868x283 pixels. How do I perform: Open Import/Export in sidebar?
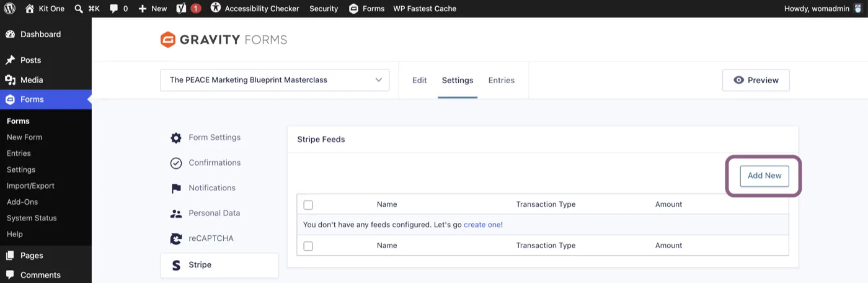(30, 186)
